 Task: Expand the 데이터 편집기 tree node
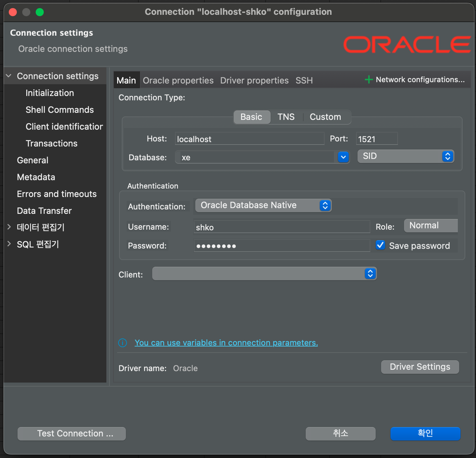click(x=9, y=227)
